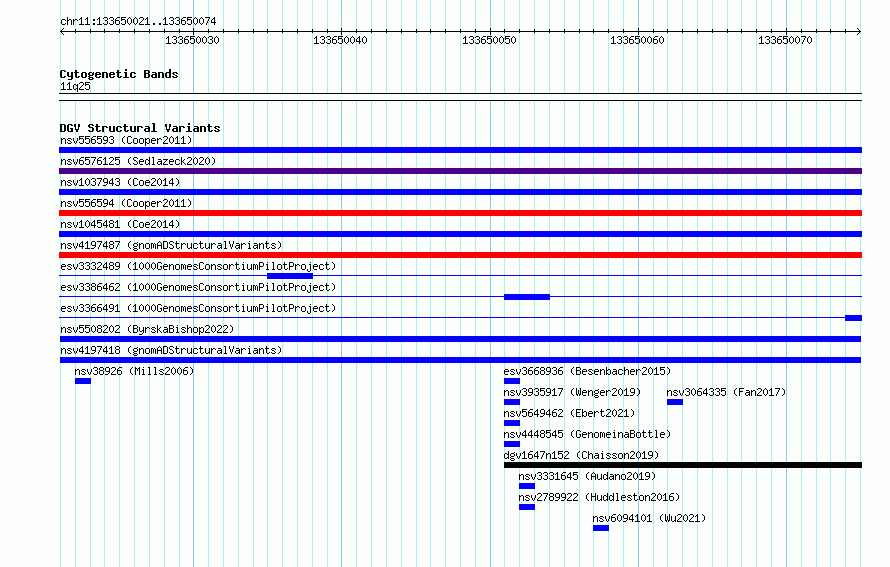Open esv3668936 (Besenbacher2015) label
Screen dimensions: 890x567
[x=587, y=371]
